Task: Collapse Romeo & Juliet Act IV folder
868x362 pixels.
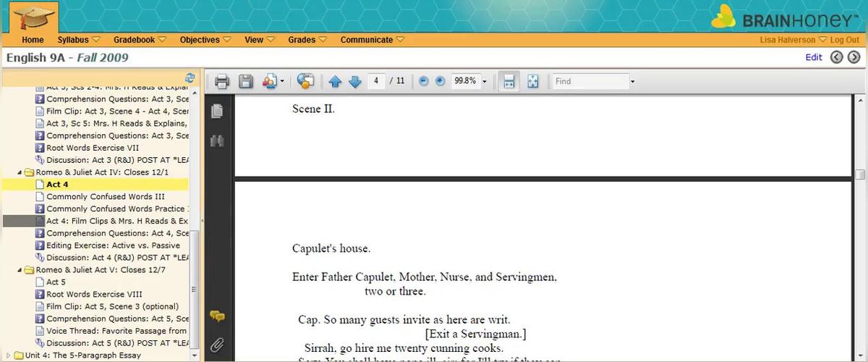Action: [20, 172]
